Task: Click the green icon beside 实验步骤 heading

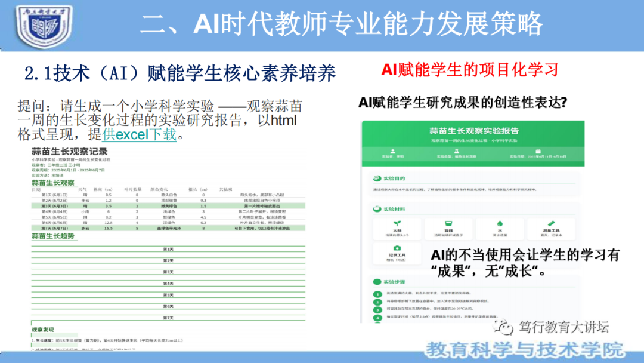Action: 377,282
